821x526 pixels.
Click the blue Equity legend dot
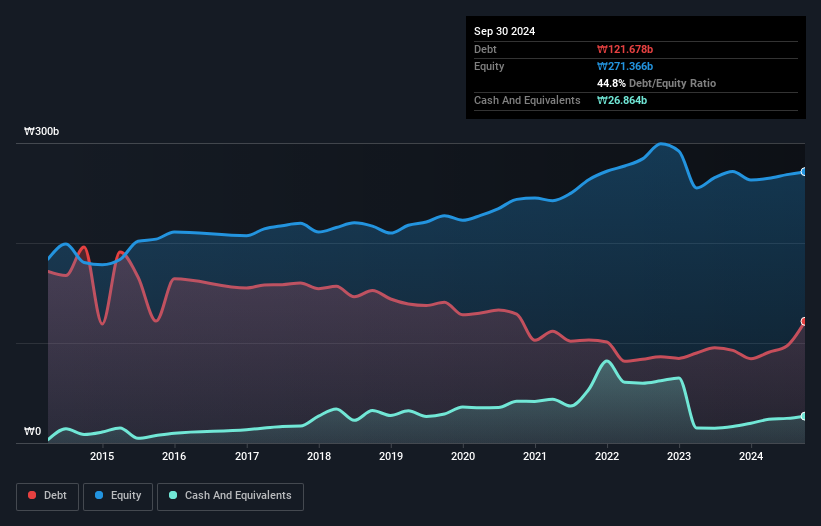click(x=99, y=495)
